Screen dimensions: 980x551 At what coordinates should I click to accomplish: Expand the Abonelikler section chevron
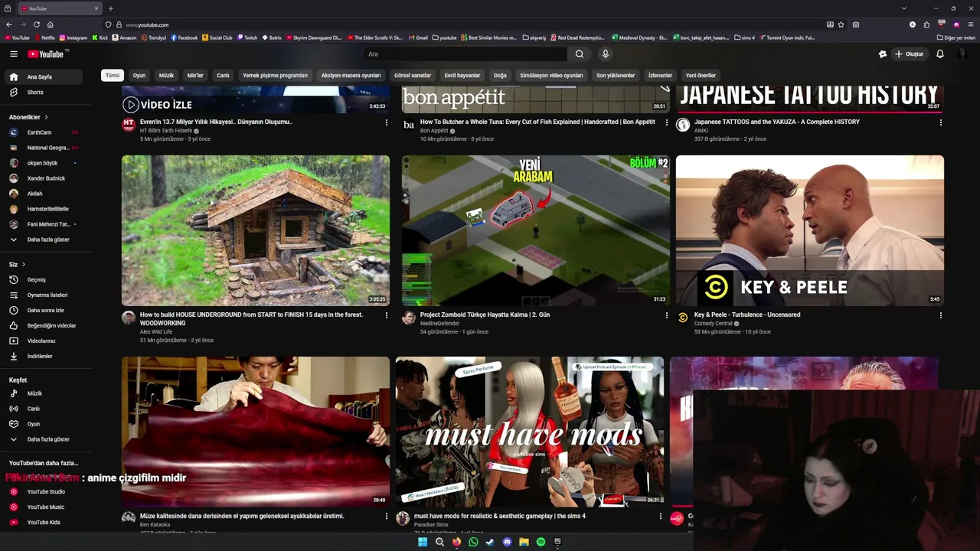(46, 117)
